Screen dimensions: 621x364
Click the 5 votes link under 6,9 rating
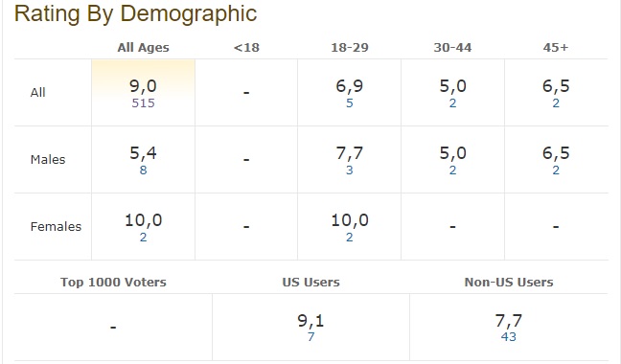pos(349,103)
